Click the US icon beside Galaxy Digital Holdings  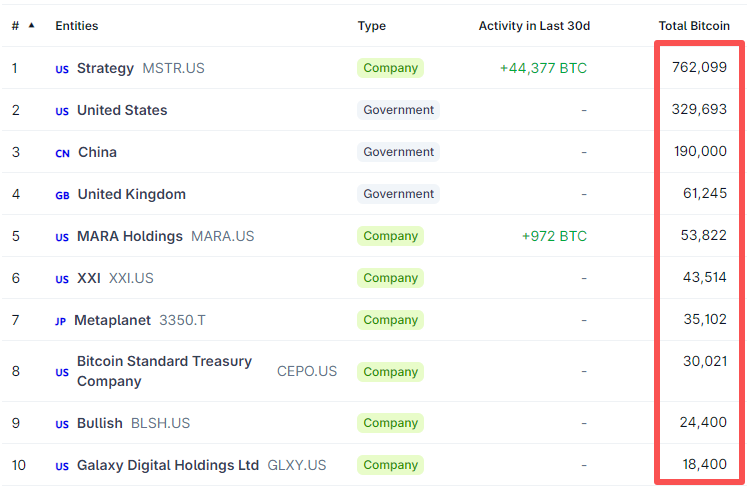click(62, 466)
